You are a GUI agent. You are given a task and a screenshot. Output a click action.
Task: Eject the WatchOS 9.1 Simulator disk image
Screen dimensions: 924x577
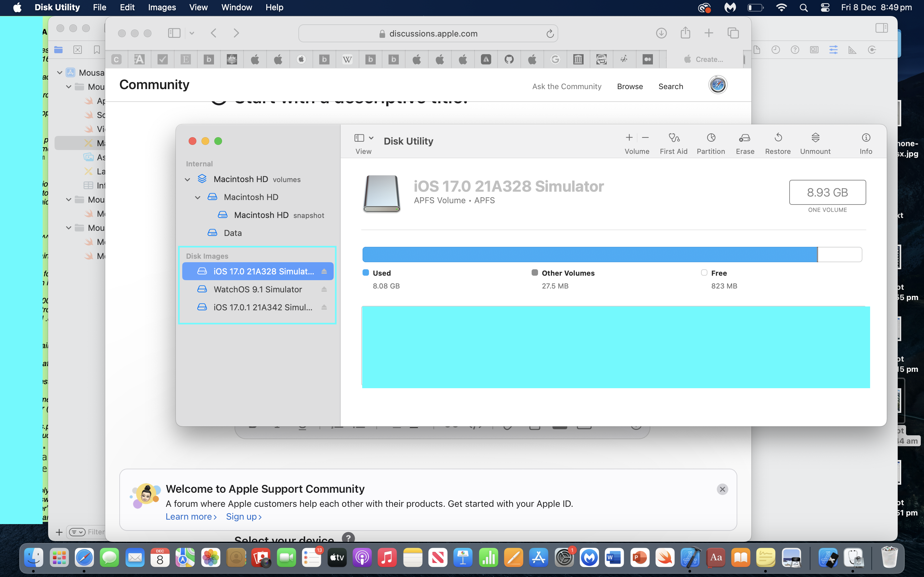(x=324, y=289)
